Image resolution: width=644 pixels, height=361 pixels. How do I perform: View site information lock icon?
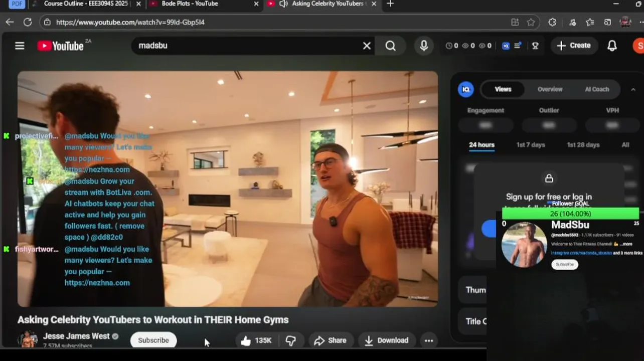[x=47, y=22]
